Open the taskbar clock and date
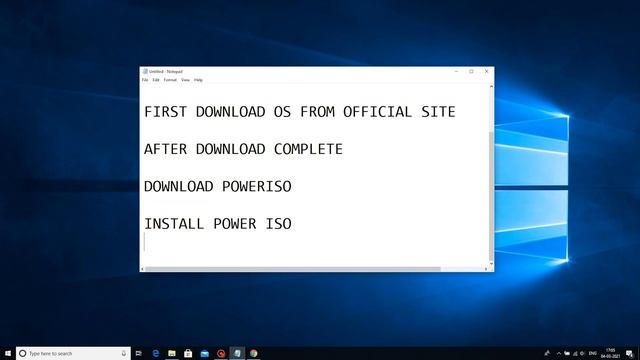 coord(611,353)
